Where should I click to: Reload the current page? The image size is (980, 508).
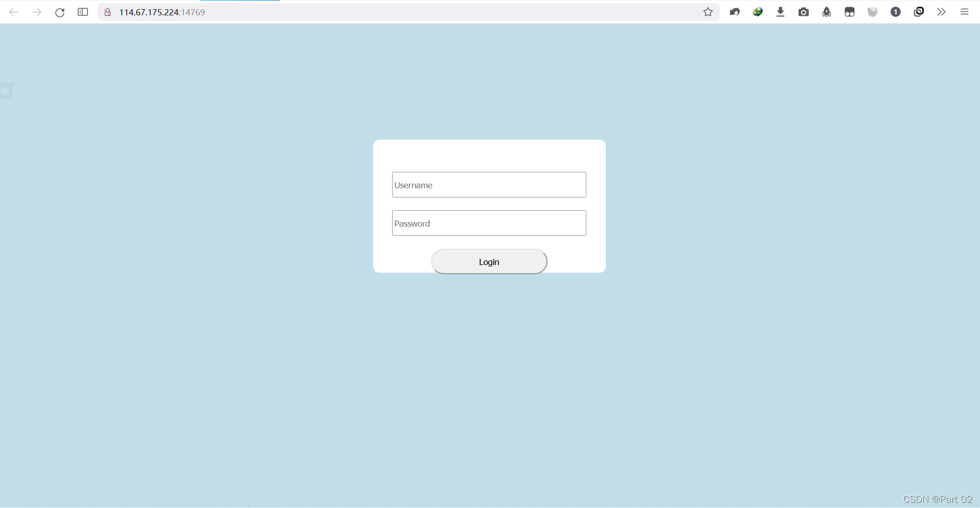[60, 12]
